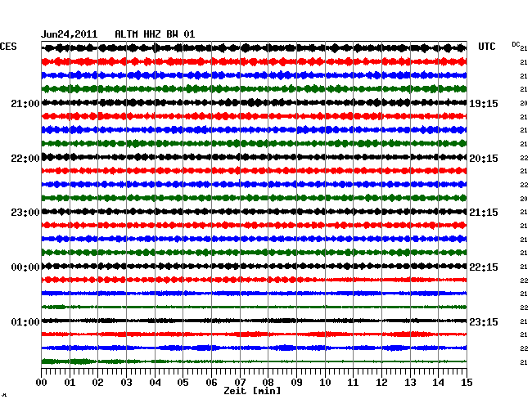Click DC value 20 beside 19:15 row
532x404 pixels.
point(524,103)
